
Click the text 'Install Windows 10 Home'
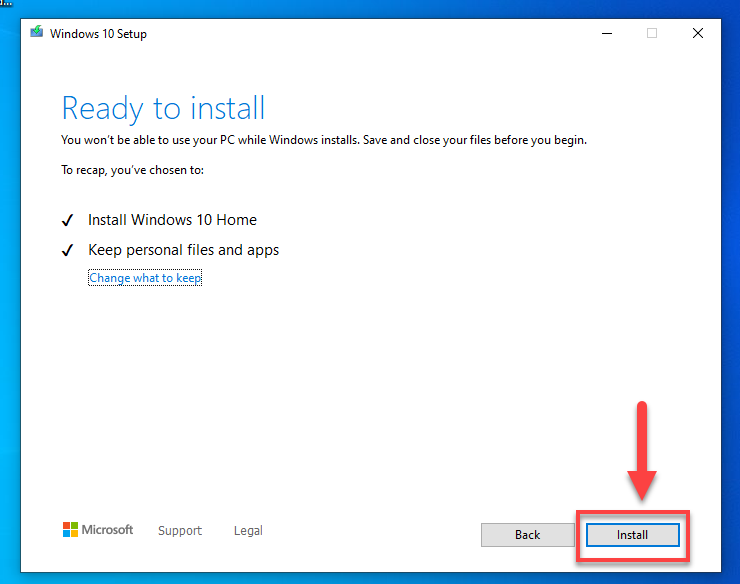coord(172,220)
